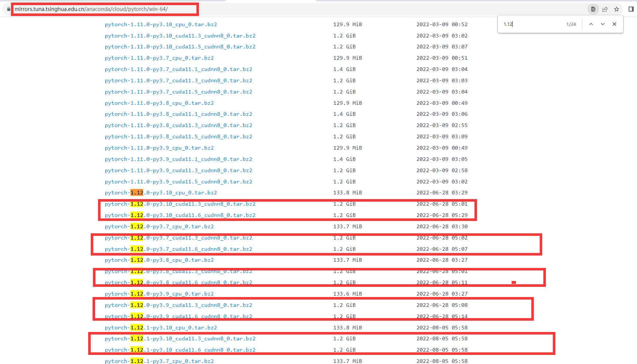Click pytorch-1.11.0-py3.8_cuda11.1_cudnn8_0.tar.bz2 link
Screen dimensions: 637x364
click(179, 114)
